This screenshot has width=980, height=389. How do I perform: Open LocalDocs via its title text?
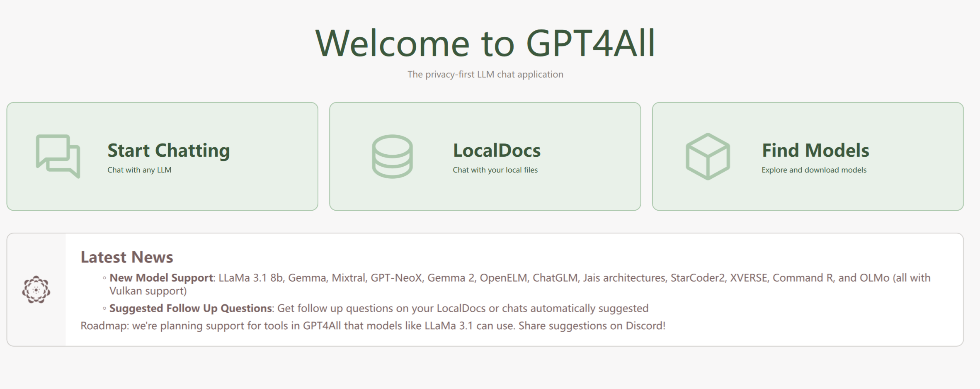coord(496,150)
